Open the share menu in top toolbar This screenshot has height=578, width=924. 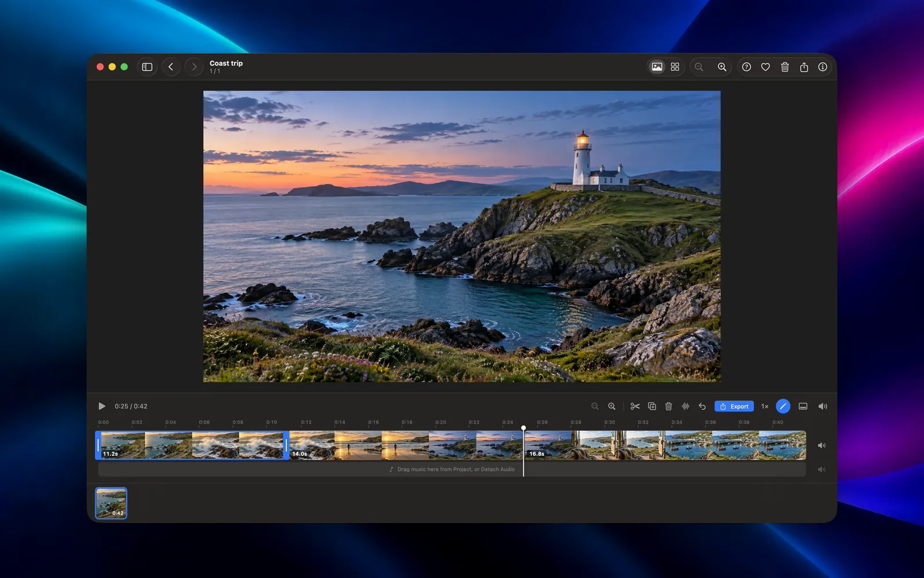pos(804,67)
